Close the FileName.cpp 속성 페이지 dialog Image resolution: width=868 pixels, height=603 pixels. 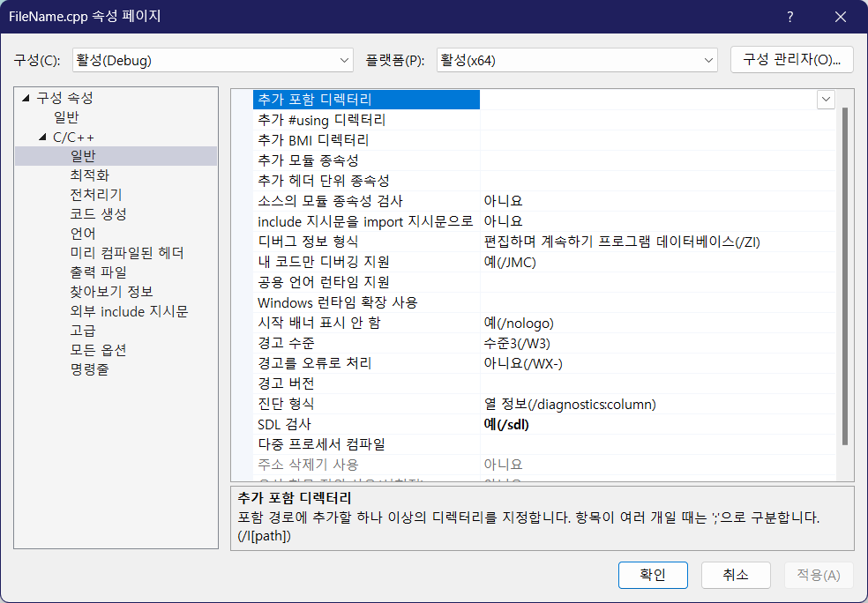(x=841, y=17)
